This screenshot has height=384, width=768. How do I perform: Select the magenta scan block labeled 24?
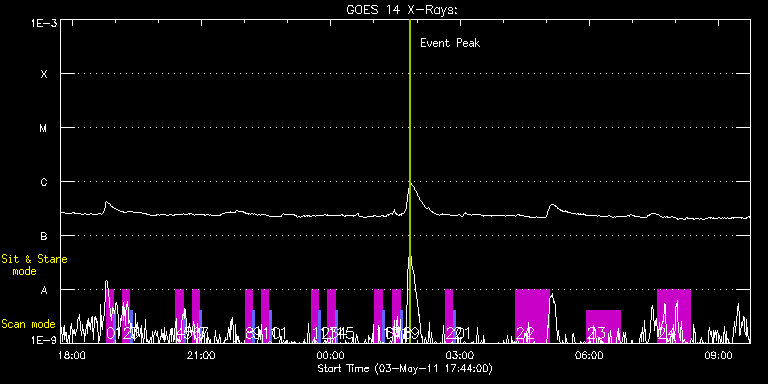click(x=673, y=316)
